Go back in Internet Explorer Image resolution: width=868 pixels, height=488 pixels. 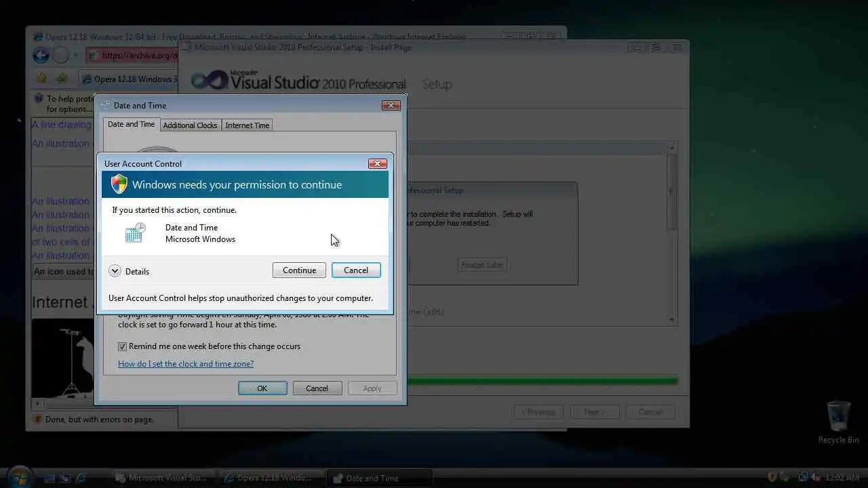tap(41, 56)
